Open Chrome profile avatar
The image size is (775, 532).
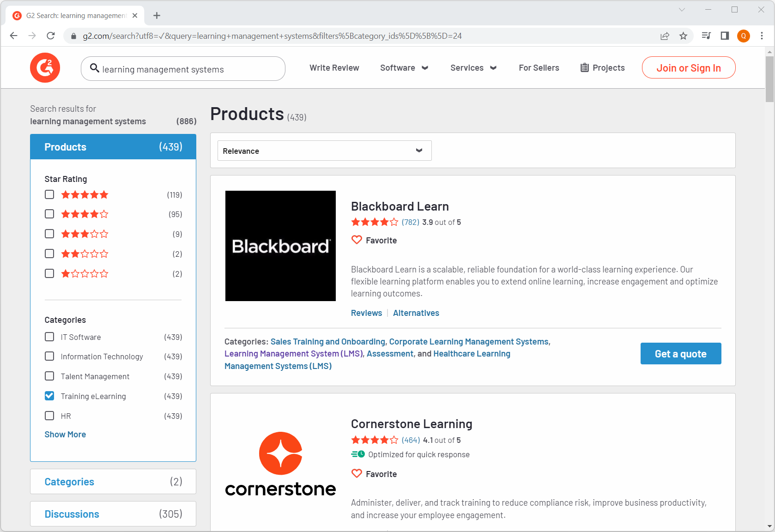(x=744, y=36)
